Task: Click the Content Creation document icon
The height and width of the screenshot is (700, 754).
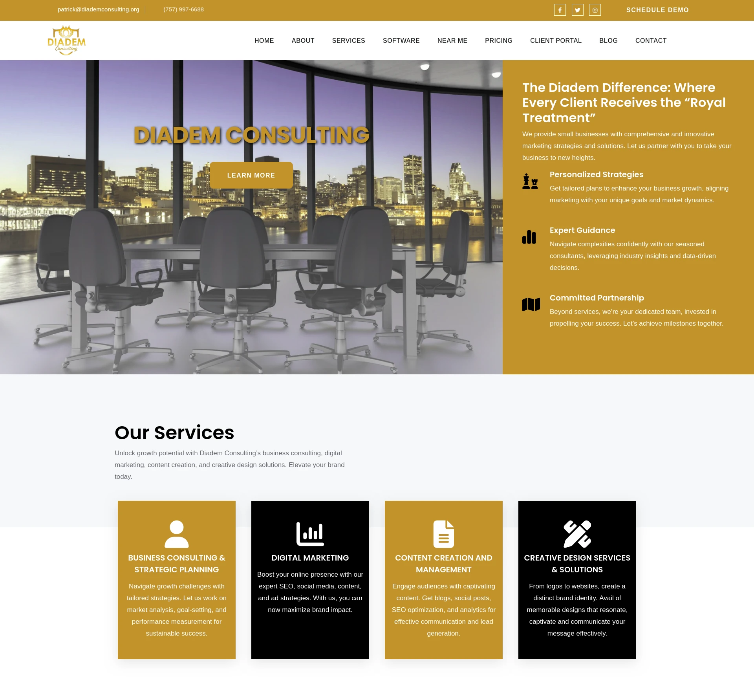Action: 443,531
